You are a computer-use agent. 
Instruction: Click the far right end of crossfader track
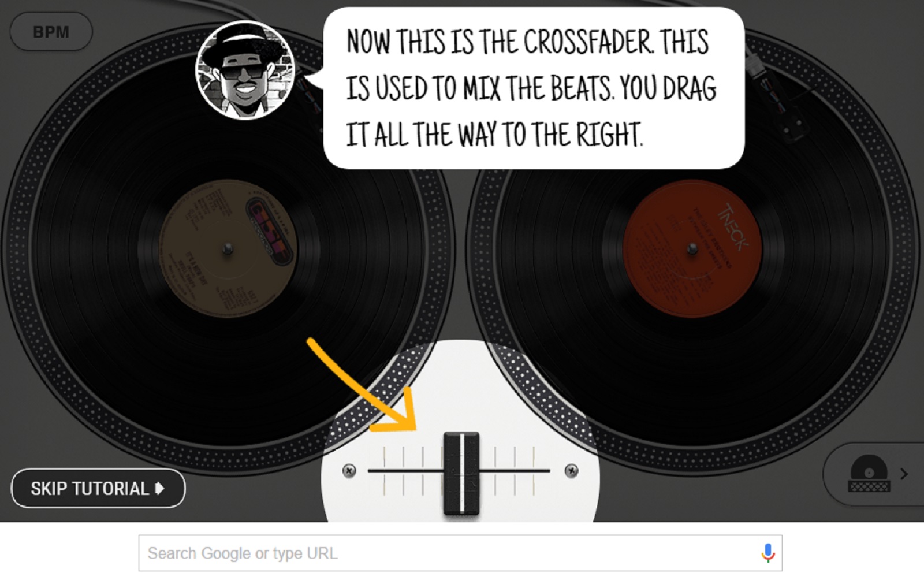pos(546,471)
